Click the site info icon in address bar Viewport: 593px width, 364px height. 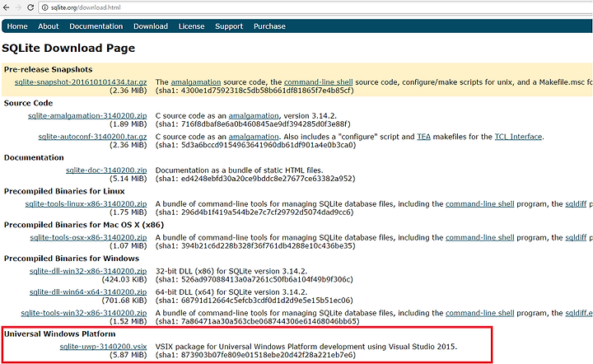point(44,7)
